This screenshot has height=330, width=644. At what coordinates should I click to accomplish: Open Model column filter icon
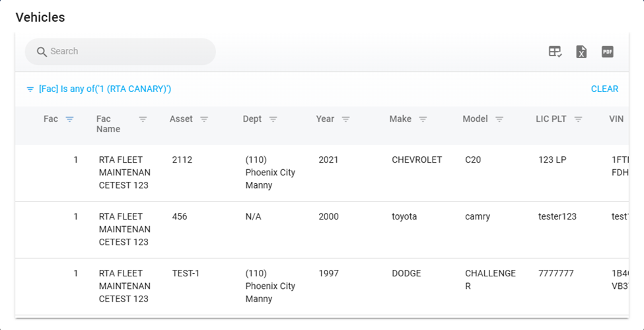coord(499,120)
